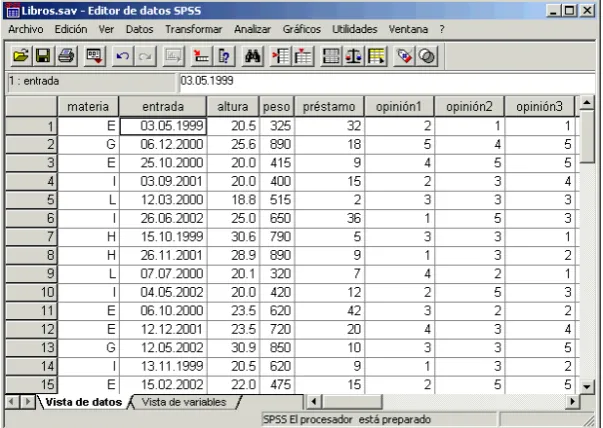
Task: Select peso cell 475 in row 15
Action: 277,385
